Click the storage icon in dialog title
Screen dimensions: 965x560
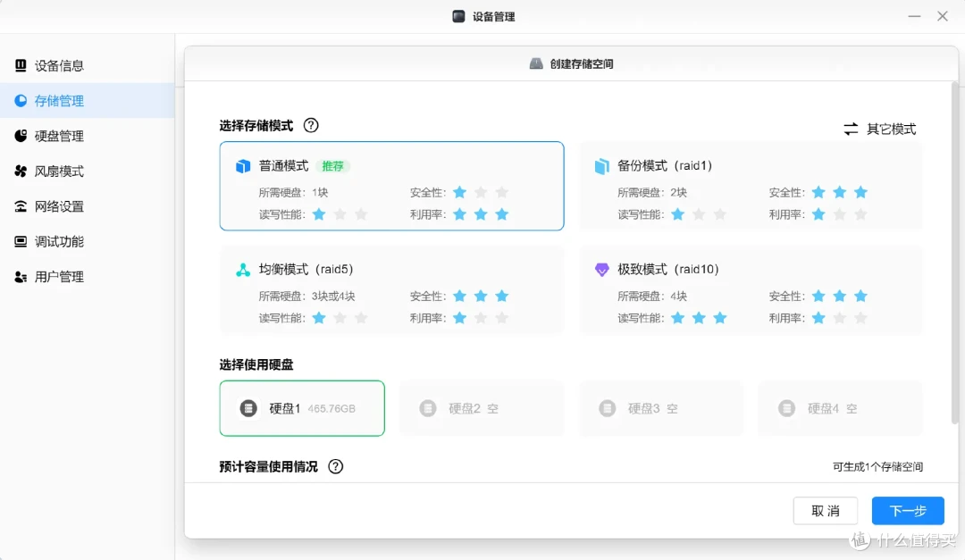(x=536, y=63)
